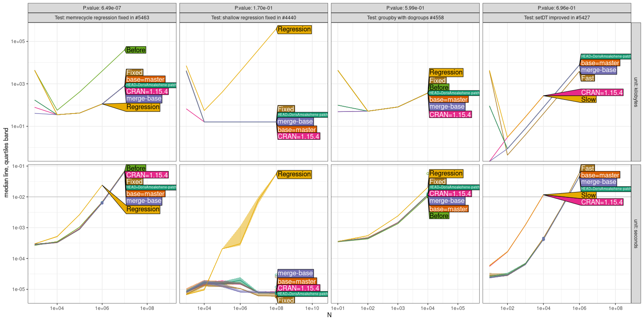Click 'Slow' label in setDT kilobytes panel
The image size is (644, 322).
coord(588,99)
